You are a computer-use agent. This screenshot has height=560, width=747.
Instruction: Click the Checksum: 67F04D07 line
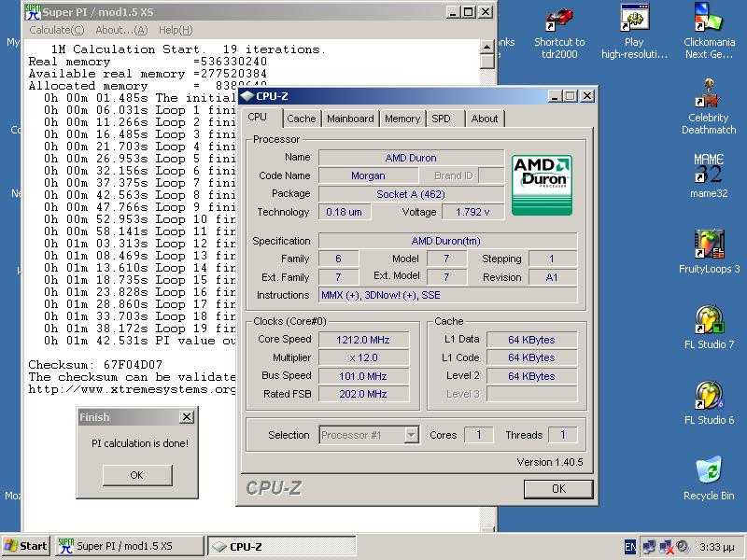click(x=95, y=365)
